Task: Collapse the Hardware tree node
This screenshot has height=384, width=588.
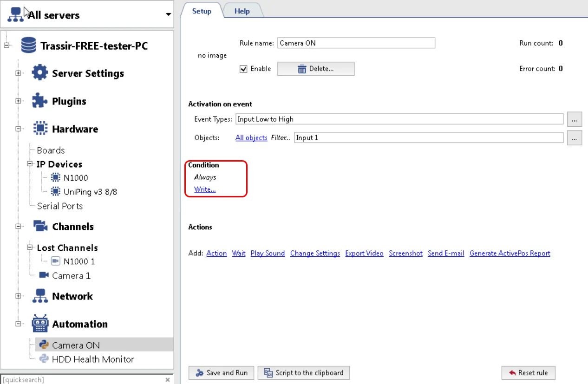Action: 18,129
